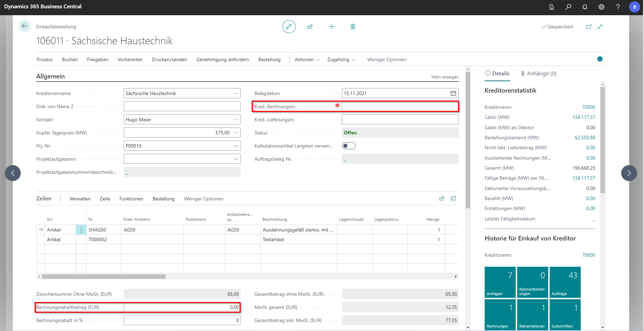The image size is (644, 331).
Task: Toggle Kalkulationsartikel Langtext switch
Action: tap(348, 146)
